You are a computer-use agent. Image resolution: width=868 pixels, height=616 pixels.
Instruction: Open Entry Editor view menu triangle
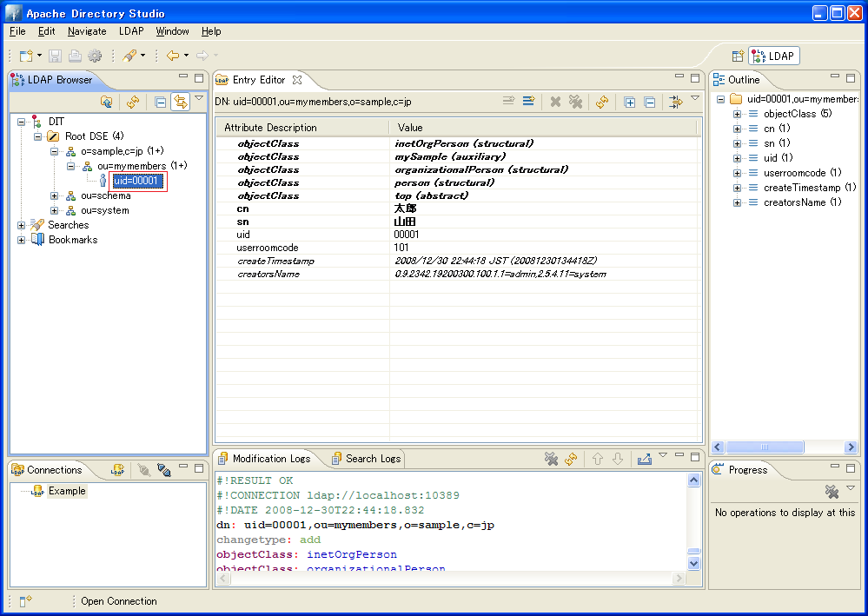pyautogui.click(x=695, y=98)
